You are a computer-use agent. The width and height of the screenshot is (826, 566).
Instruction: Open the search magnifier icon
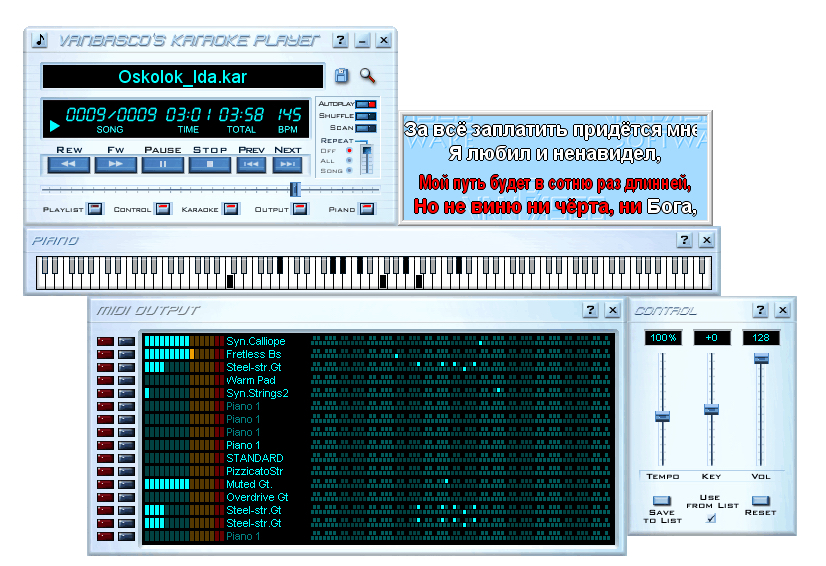(x=367, y=76)
